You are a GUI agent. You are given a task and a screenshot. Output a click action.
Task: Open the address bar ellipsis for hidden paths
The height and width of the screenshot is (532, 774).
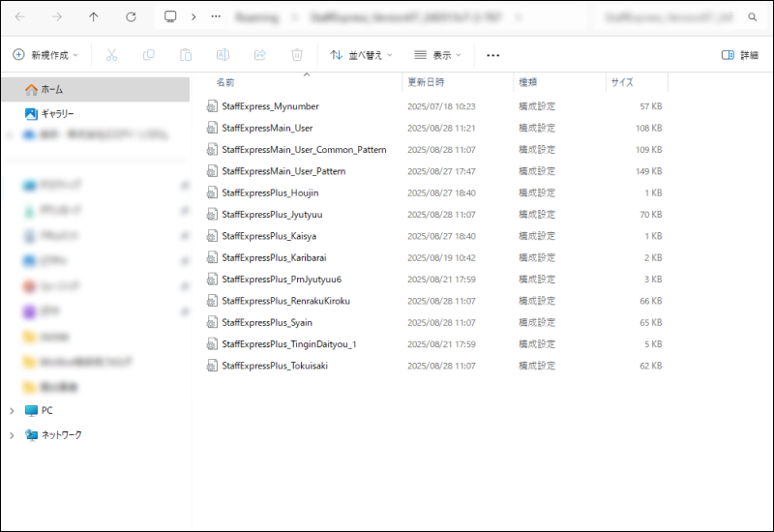216,16
